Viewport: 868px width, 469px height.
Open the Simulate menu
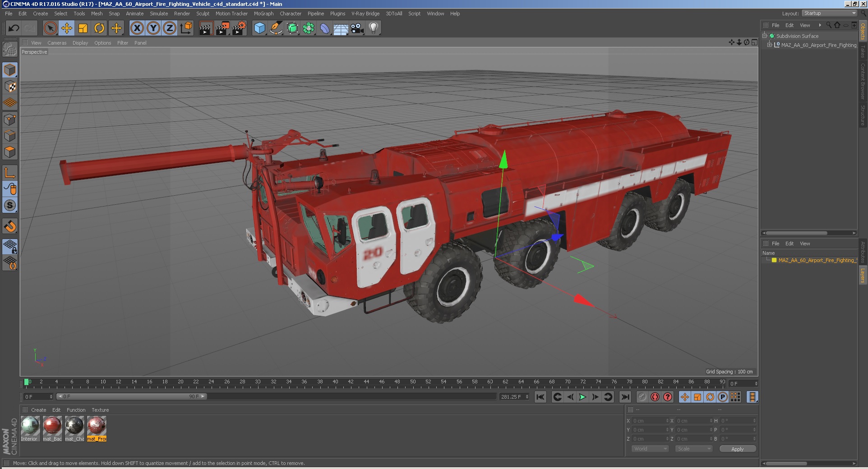tap(159, 14)
